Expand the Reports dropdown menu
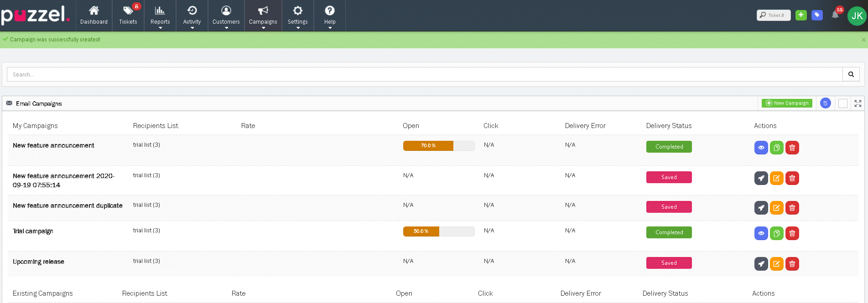 pyautogui.click(x=160, y=16)
